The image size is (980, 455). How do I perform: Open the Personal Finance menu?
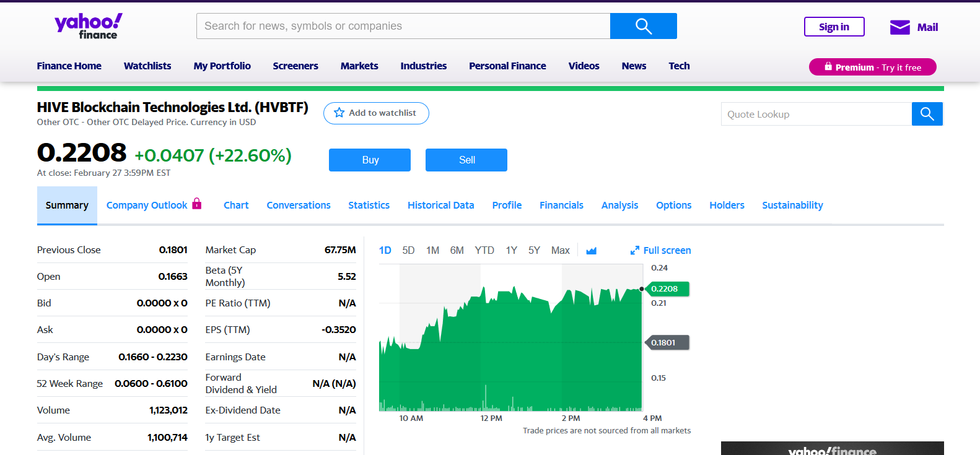pos(507,66)
